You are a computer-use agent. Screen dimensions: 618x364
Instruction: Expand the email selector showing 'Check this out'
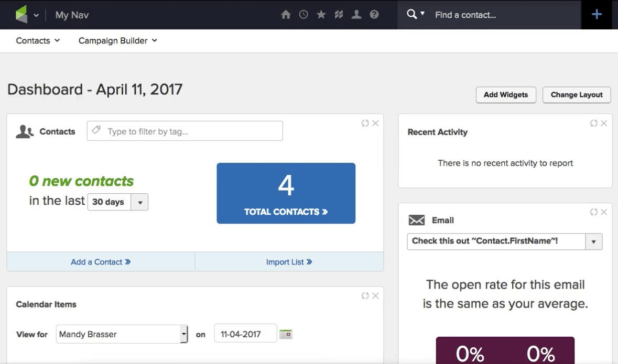pyautogui.click(x=595, y=241)
